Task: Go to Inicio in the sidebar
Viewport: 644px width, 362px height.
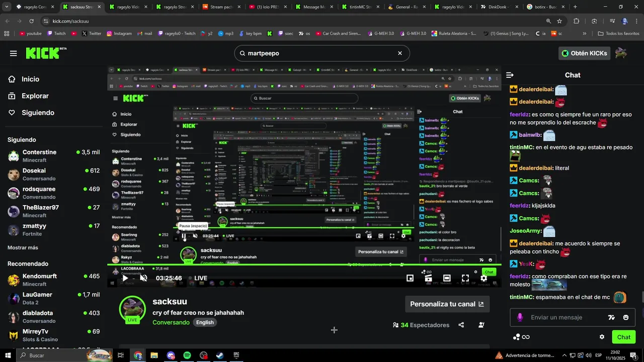Action: pos(30,79)
